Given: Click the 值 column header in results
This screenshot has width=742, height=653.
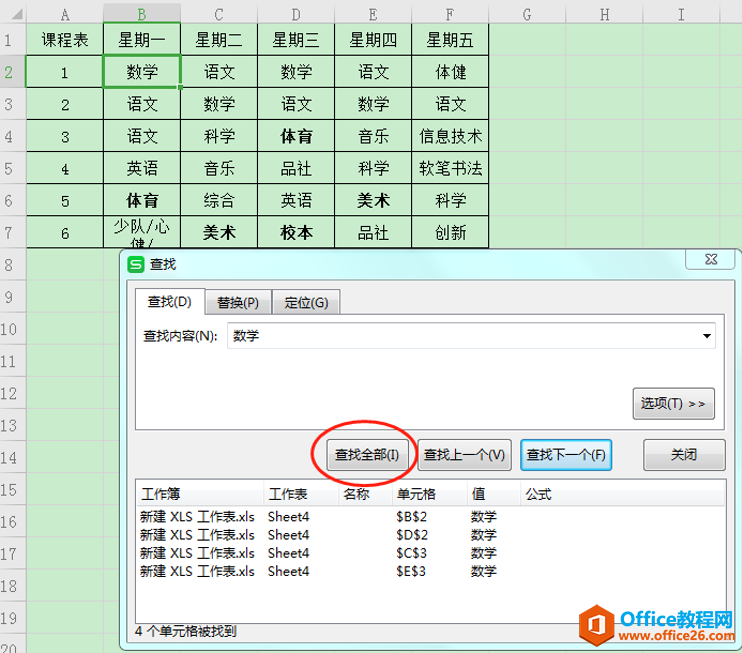Looking at the screenshot, I should (x=493, y=494).
